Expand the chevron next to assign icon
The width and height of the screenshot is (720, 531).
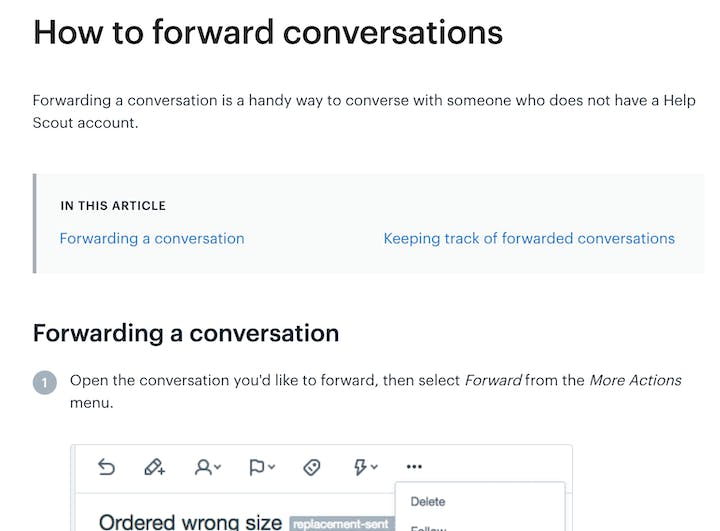pyautogui.click(x=218, y=467)
